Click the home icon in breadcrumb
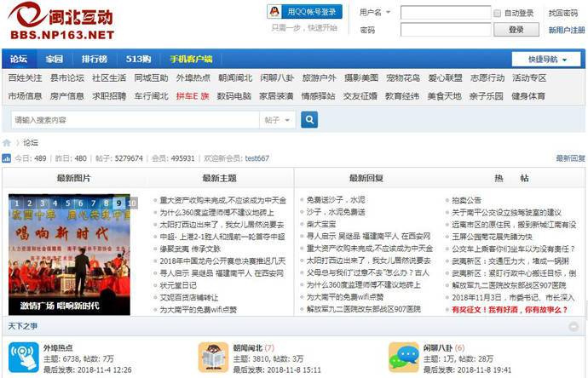Screen dimensions: 588x378 click(x=7, y=143)
